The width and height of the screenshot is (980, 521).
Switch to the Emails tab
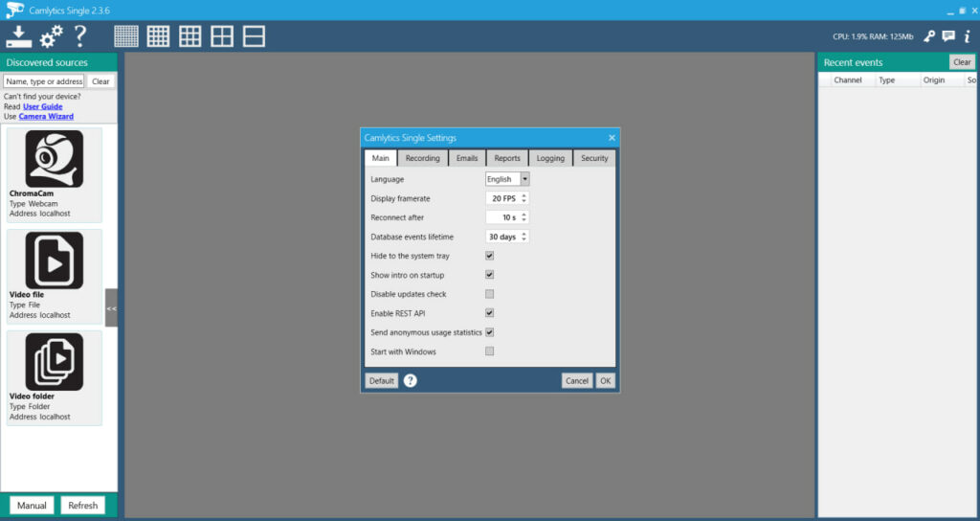pos(467,158)
